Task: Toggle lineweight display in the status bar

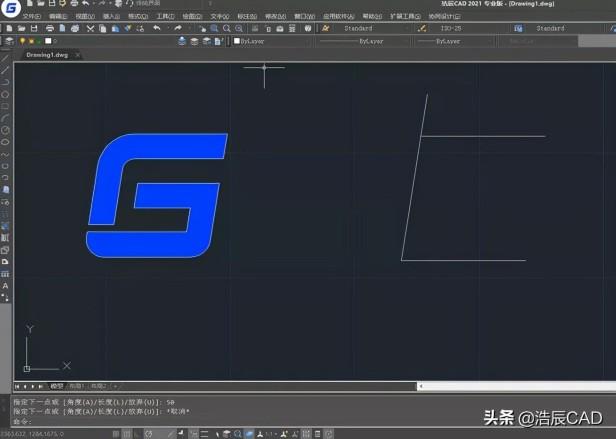Action: pos(204,434)
